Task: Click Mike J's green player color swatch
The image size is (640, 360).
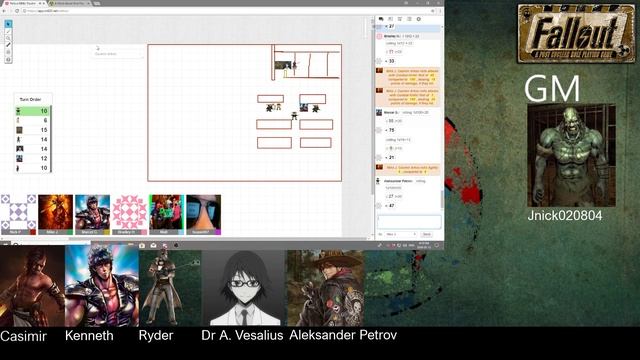Action: [x=70, y=232]
